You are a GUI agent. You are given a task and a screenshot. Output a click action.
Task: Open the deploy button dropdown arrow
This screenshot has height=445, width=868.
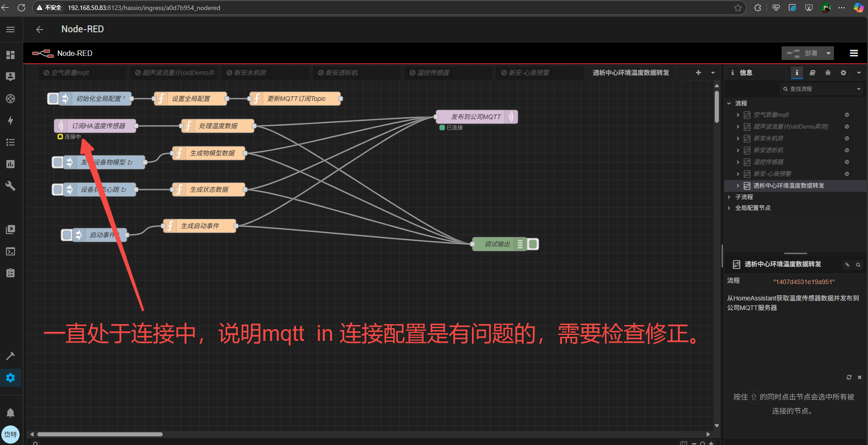[828, 53]
